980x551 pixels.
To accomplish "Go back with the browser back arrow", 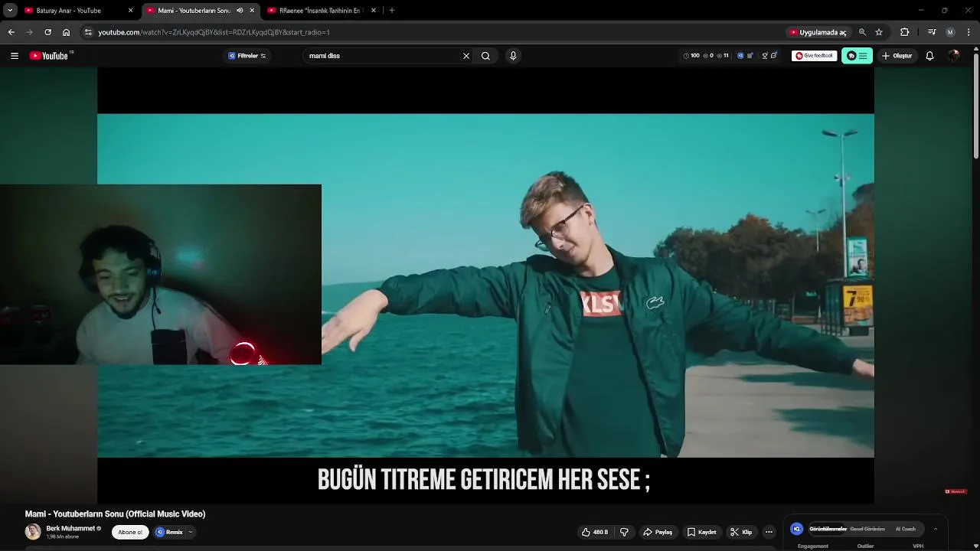I will pyautogui.click(x=11, y=32).
